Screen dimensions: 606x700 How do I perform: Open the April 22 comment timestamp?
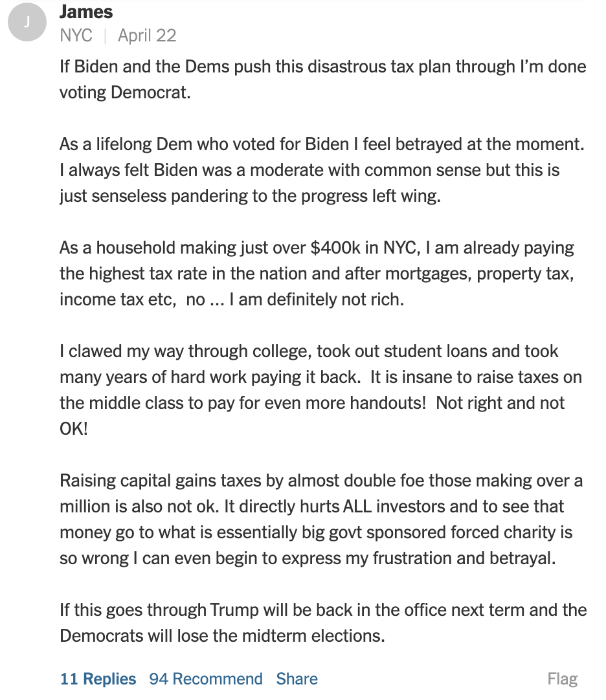(147, 36)
